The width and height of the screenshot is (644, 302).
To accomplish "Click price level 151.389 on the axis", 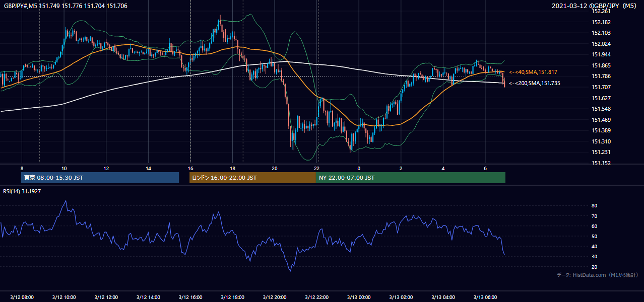I will tap(601, 130).
